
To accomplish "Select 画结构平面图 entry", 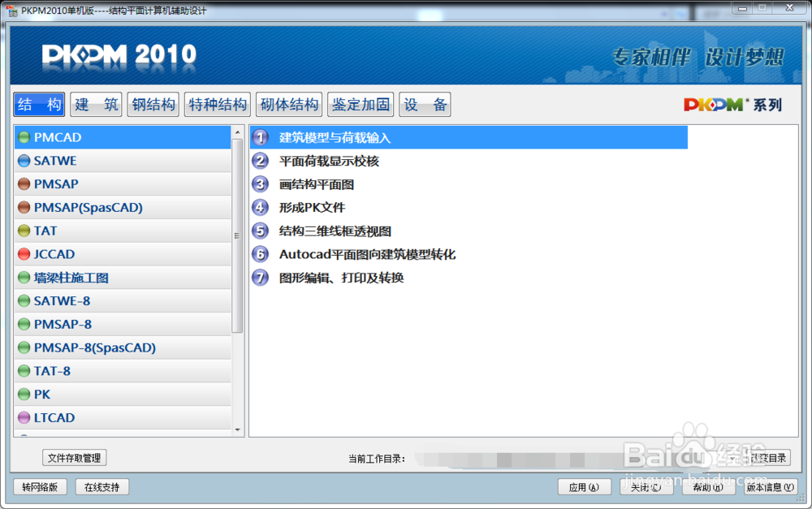I will 317,184.
